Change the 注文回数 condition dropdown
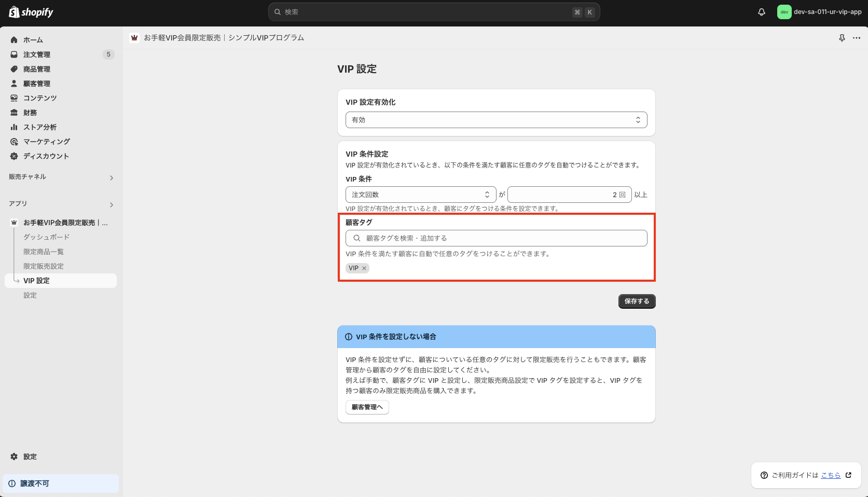The image size is (868, 497). point(420,194)
